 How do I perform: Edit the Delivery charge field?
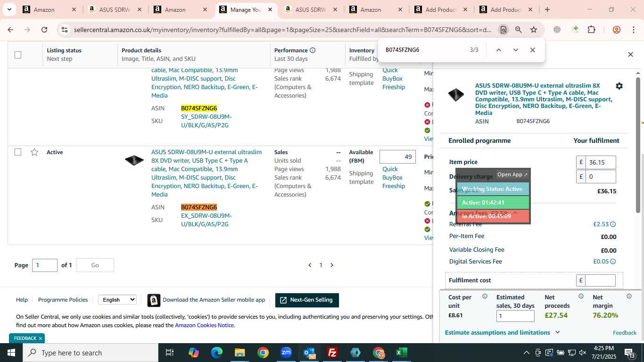601,177
